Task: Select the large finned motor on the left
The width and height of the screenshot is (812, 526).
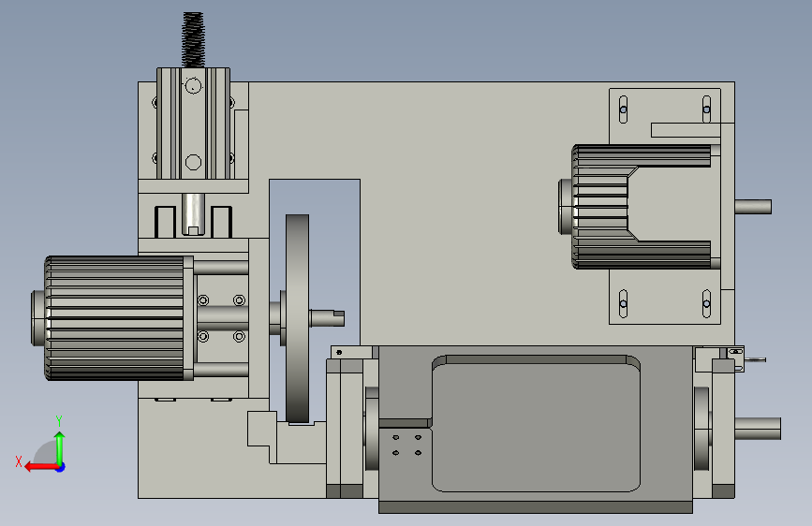Action: (114, 318)
